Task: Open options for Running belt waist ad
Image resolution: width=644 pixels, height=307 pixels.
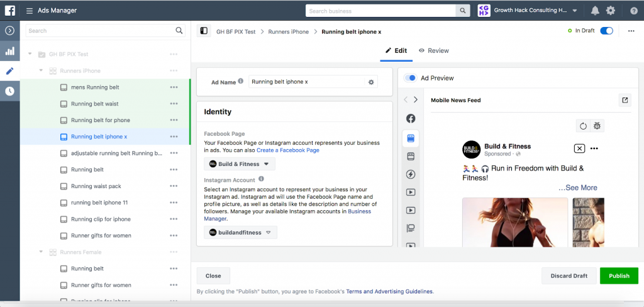Action: [174, 104]
